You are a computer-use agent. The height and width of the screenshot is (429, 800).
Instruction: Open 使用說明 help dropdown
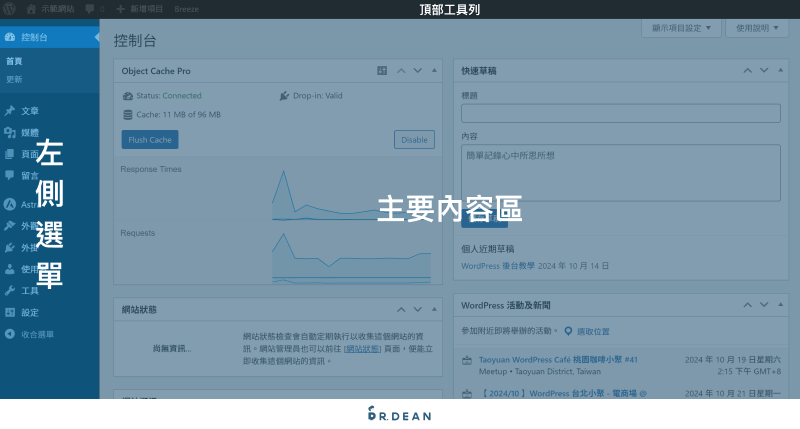pos(757,28)
